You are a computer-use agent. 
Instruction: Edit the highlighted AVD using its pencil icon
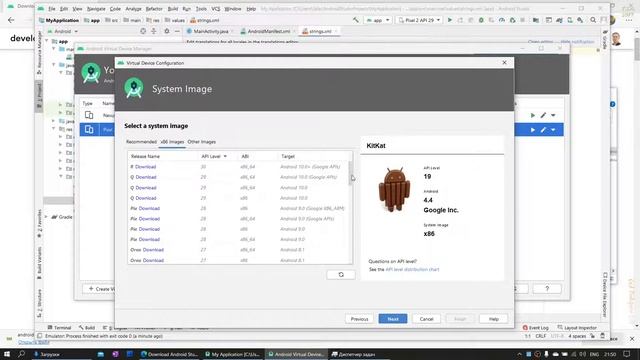pyautogui.click(x=543, y=130)
